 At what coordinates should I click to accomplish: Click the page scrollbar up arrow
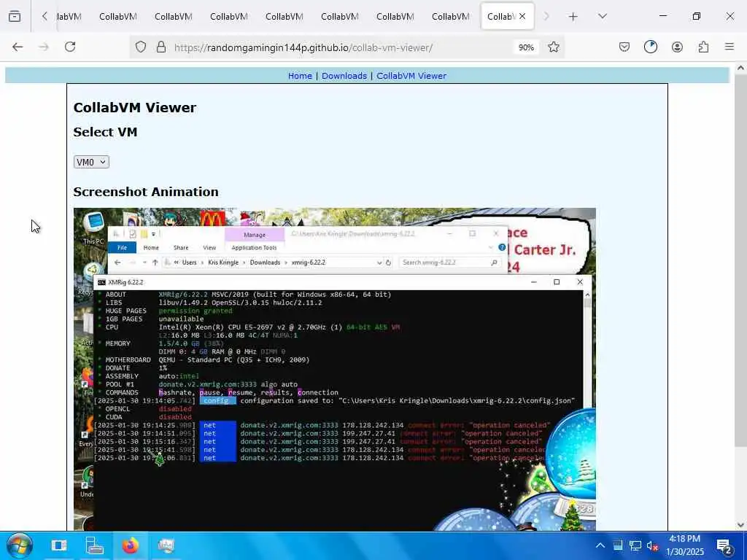740,68
